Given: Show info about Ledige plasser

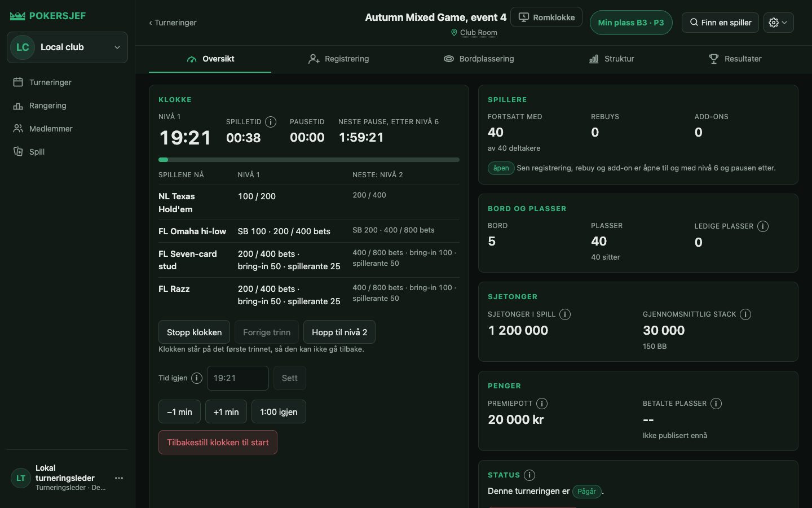Looking at the screenshot, I should click(763, 226).
